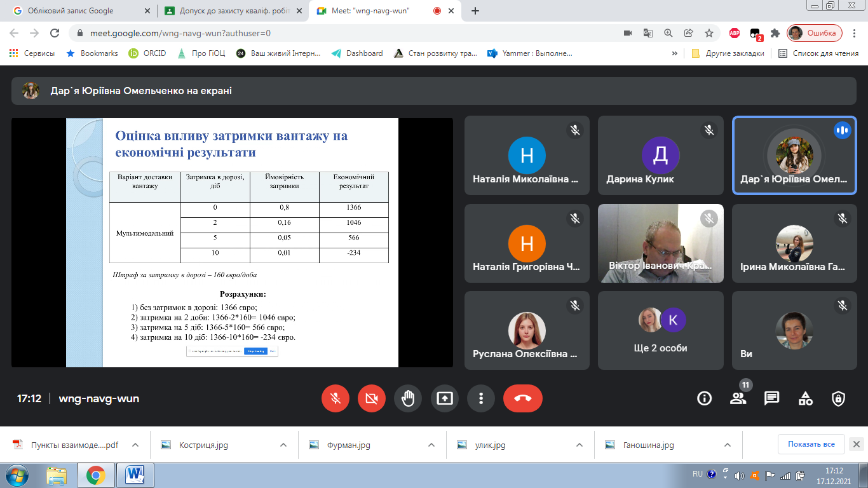Viewport: 868px width, 488px height.
Task: Click the present screen button
Action: (x=444, y=398)
